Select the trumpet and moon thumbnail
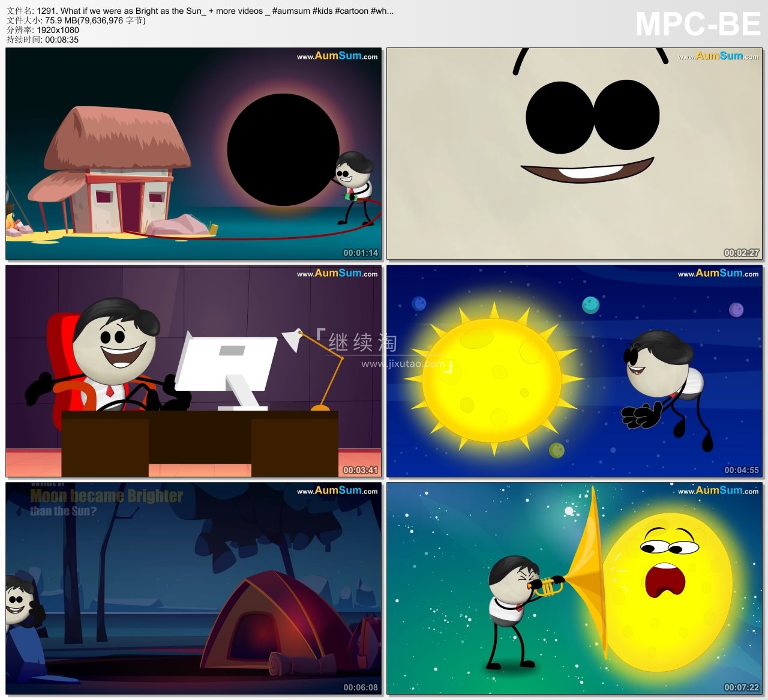Image resolution: width=768 pixels, height=700 pixels. 574,588
